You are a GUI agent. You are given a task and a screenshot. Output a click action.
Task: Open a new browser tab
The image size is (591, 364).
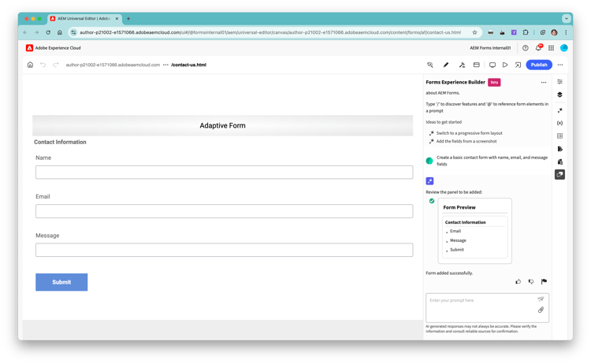(128, 18)
